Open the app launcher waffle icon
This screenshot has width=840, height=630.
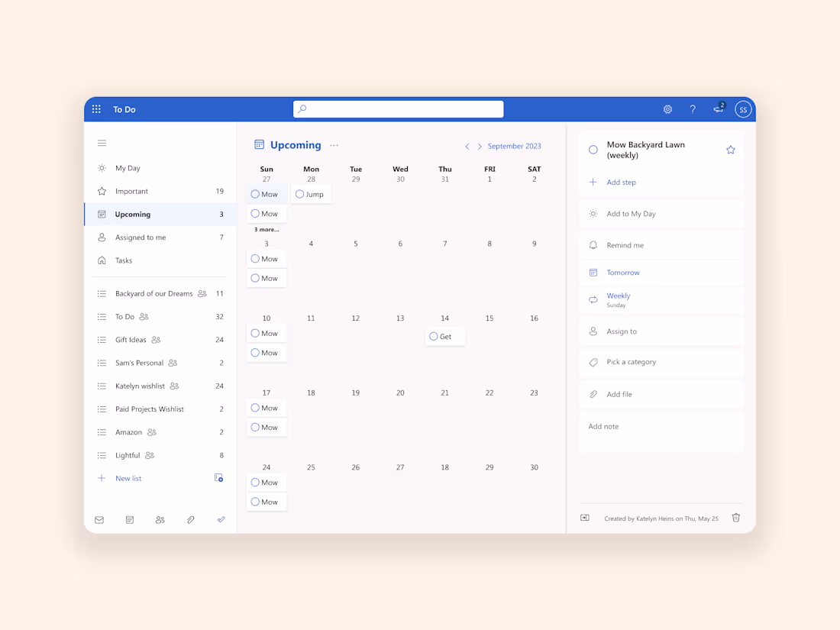coord(96,108)
